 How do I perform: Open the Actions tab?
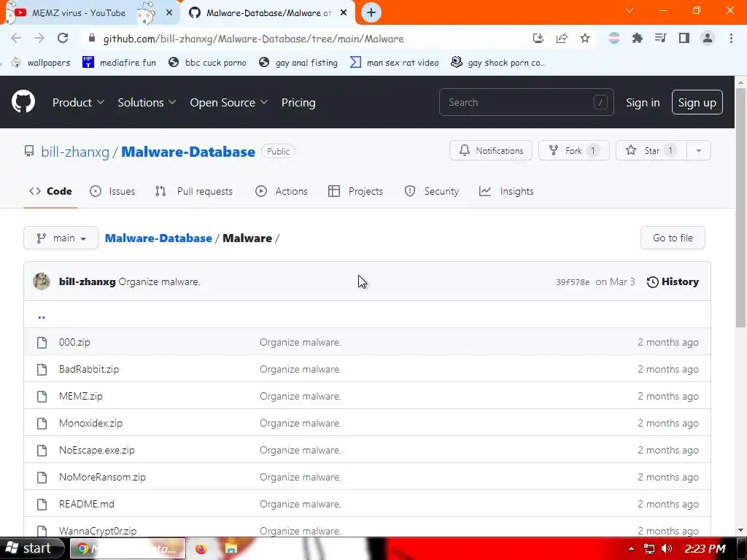282,192
